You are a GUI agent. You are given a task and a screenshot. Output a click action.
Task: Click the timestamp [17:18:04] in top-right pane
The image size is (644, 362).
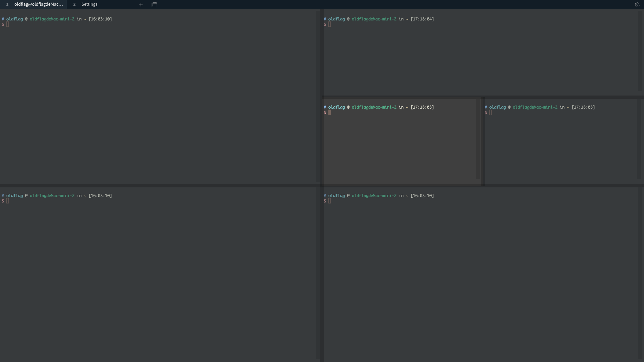tap(422, 19)
